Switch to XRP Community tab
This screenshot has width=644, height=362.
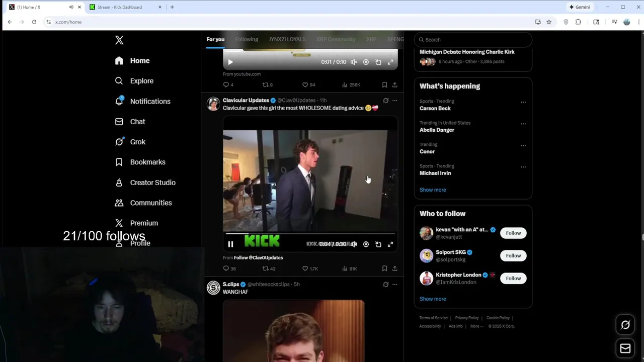[x=336, y=39]
